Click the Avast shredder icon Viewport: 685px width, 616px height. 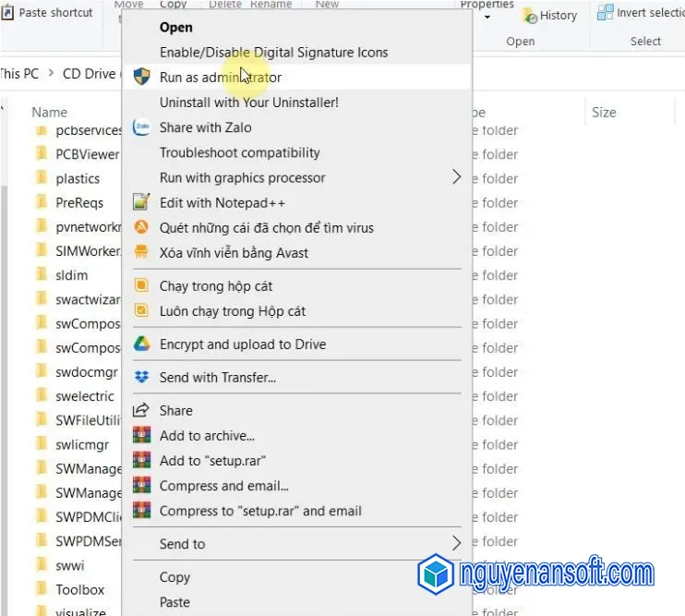(141, 252)
